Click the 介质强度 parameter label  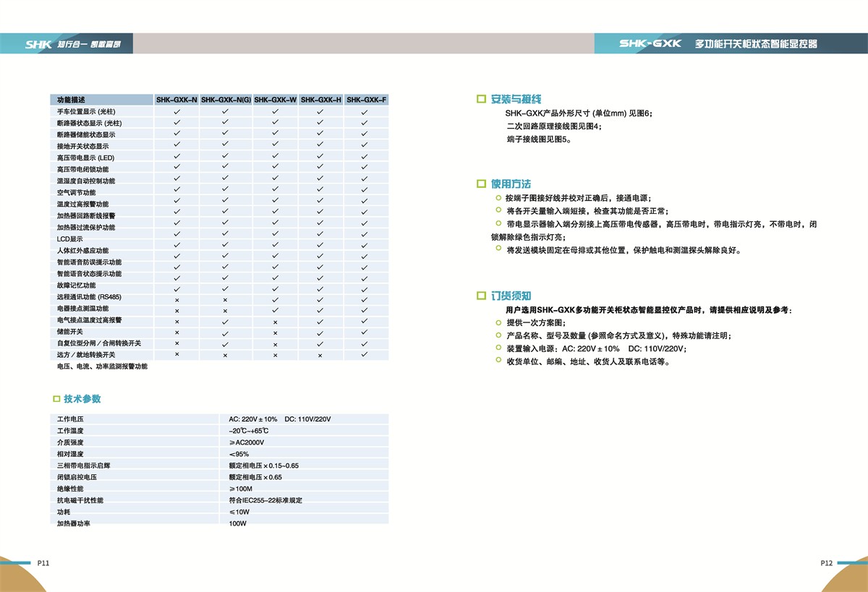pos(70,442)
